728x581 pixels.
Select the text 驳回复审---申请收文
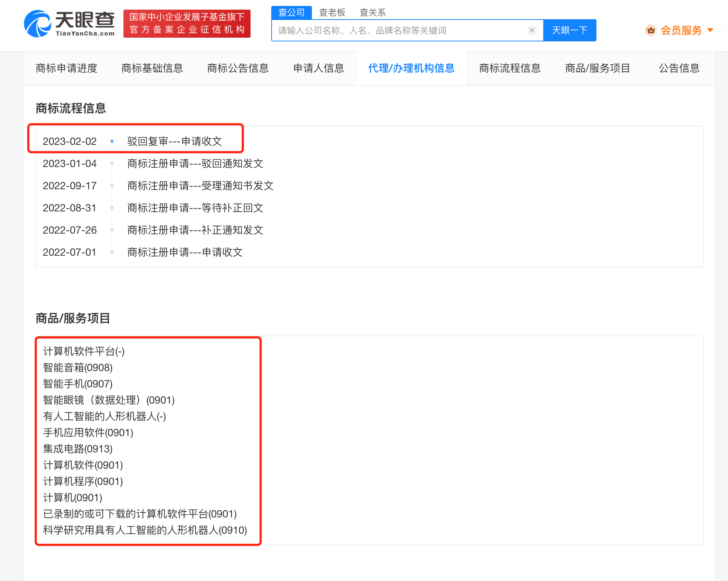[174, 141]
